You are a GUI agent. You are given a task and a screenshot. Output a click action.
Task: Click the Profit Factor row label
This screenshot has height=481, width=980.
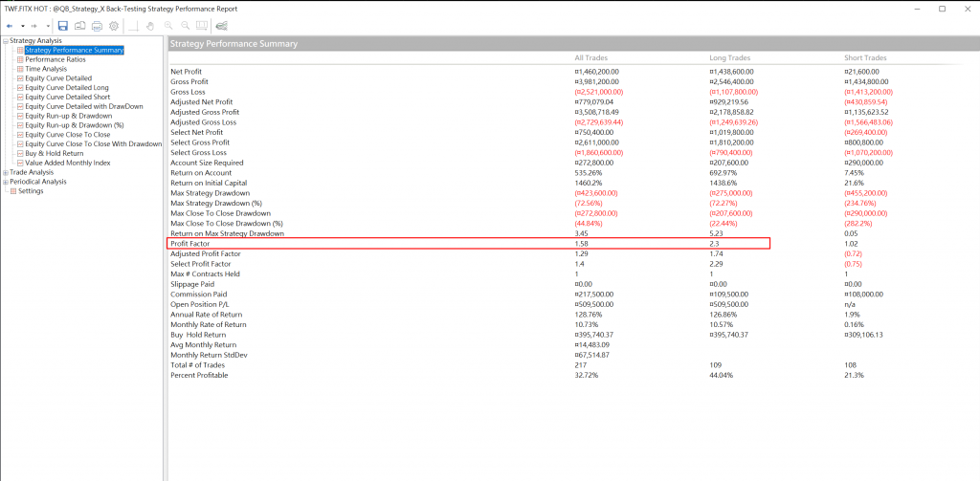pyautogui.click(x=191, y=244)
